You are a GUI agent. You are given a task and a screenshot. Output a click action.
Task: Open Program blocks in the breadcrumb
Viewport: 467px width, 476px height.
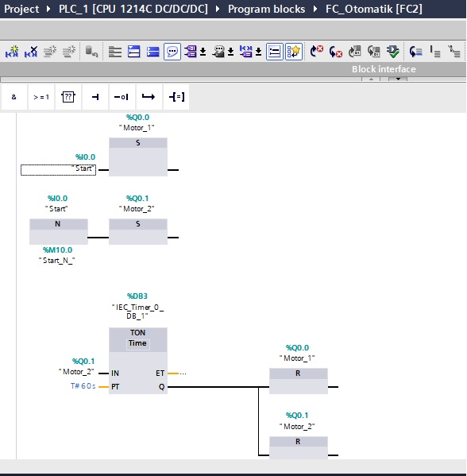(x=266, y=9)
